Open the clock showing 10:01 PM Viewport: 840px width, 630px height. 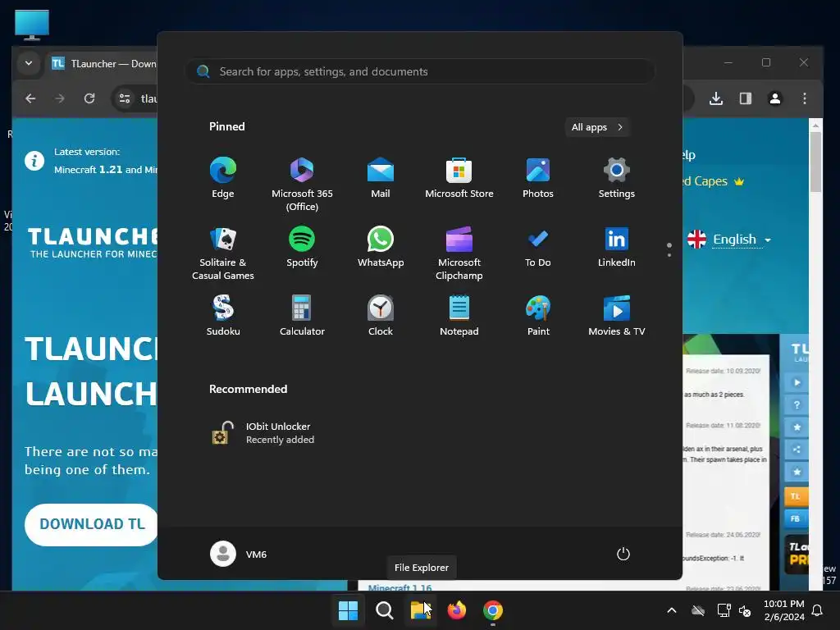tap(783, 610)
